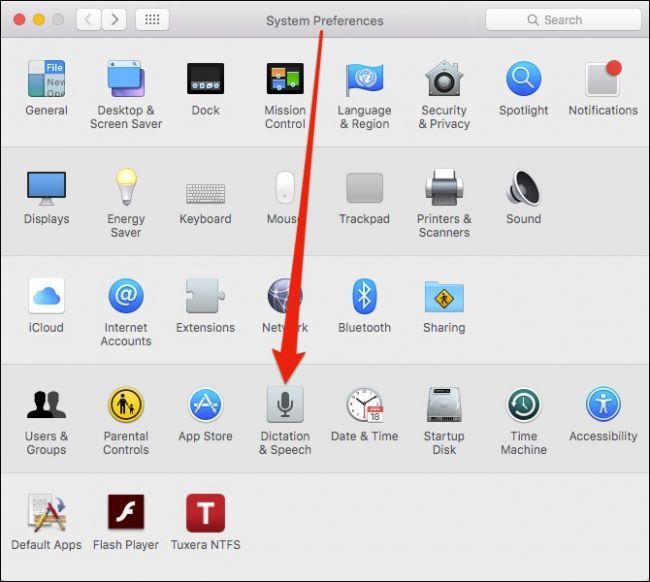The width and height of the screenshot is (650, 582).
Task: Open the Accessibility preferences icon
Action: coord(603,405)
